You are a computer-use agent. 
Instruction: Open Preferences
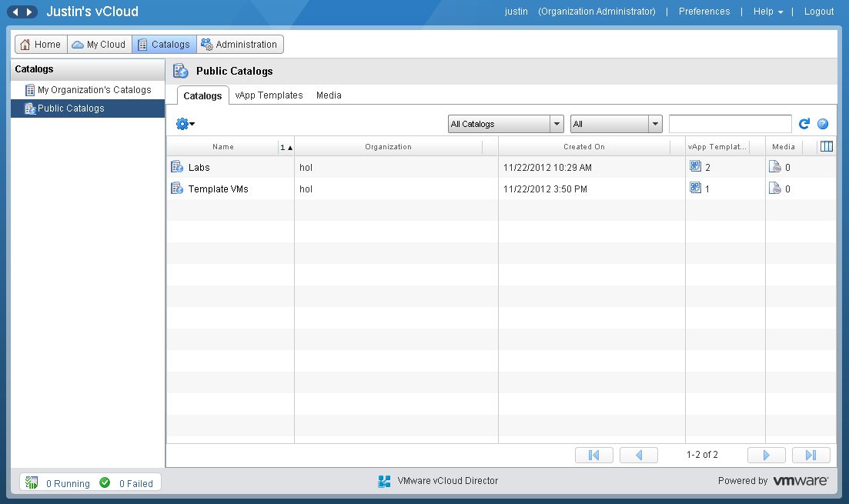pyautogui.click(x=704, y=12)
